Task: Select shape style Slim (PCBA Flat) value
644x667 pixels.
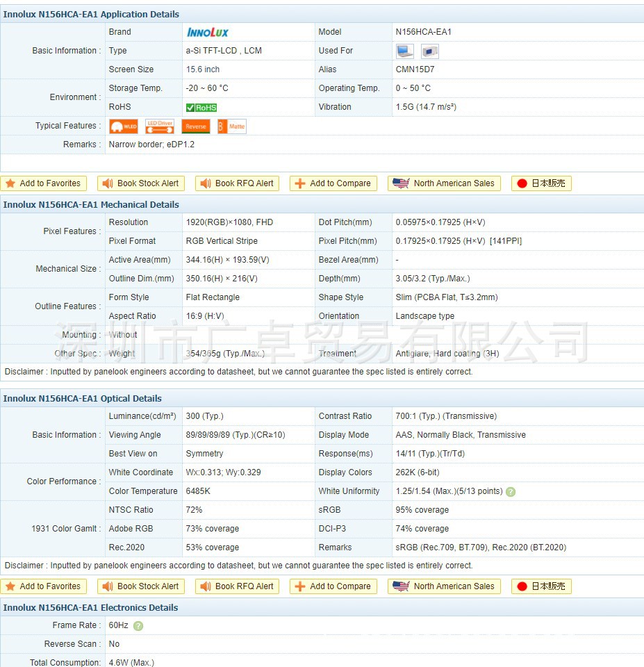Action: tap(447, 297)
